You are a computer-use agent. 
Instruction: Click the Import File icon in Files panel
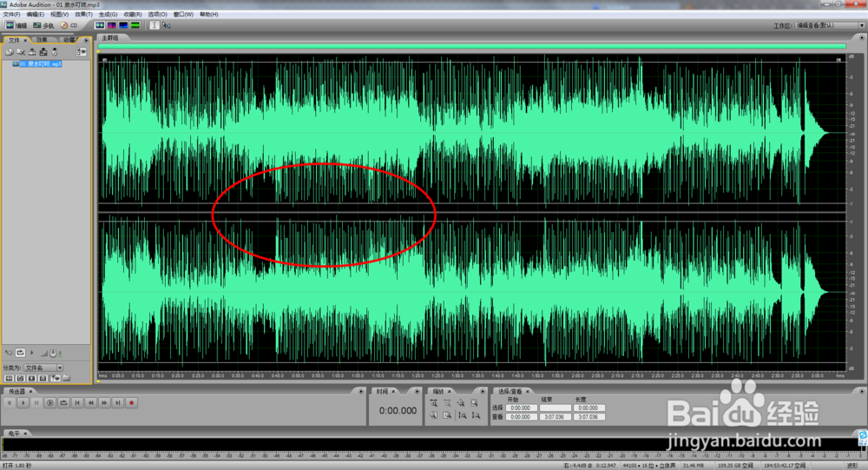click(x=10, y=51)
